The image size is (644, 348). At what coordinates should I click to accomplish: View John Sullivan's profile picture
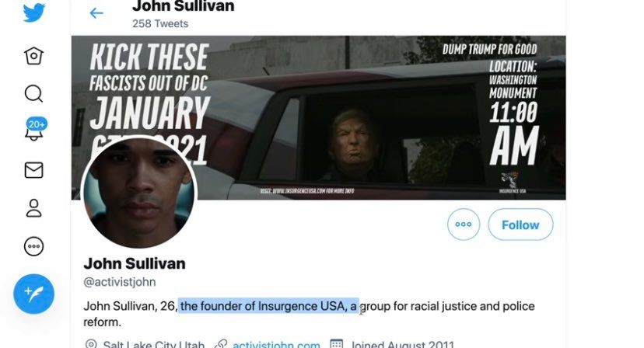click(139, 192)
